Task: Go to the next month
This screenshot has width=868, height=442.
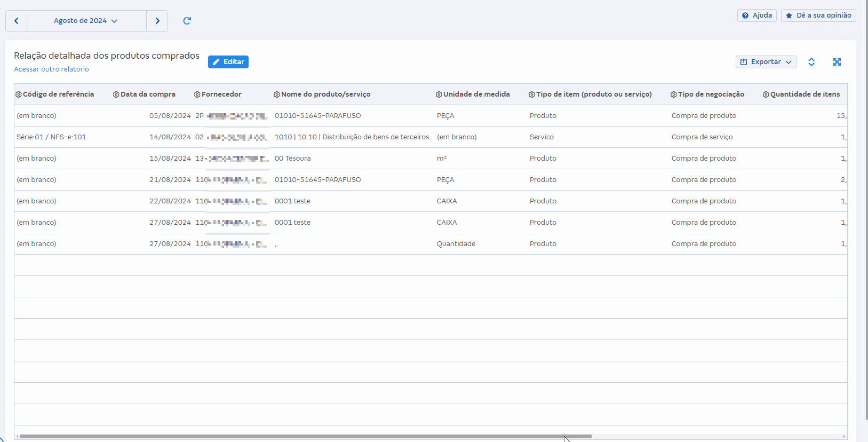Action: pos(157,21)
